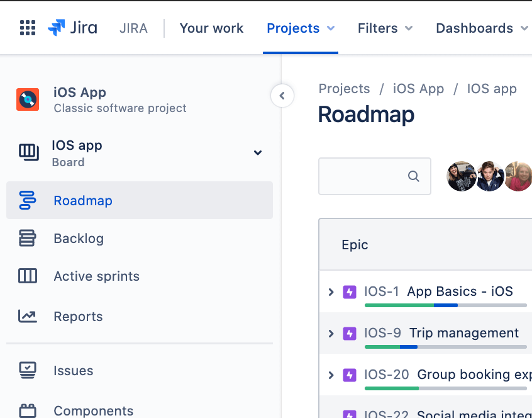
Task: Click the Components icon in sidebar
Action: point(28,410)
